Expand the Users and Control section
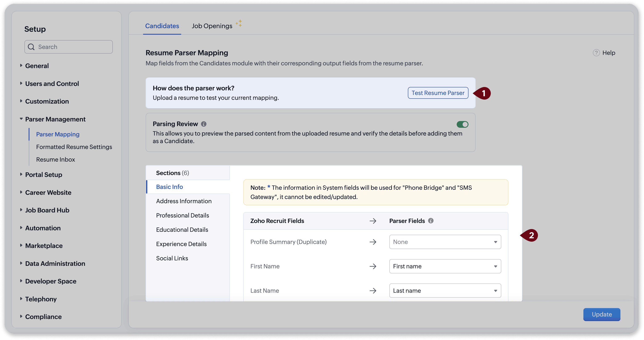The image size is (644, 340). (52, 84)
